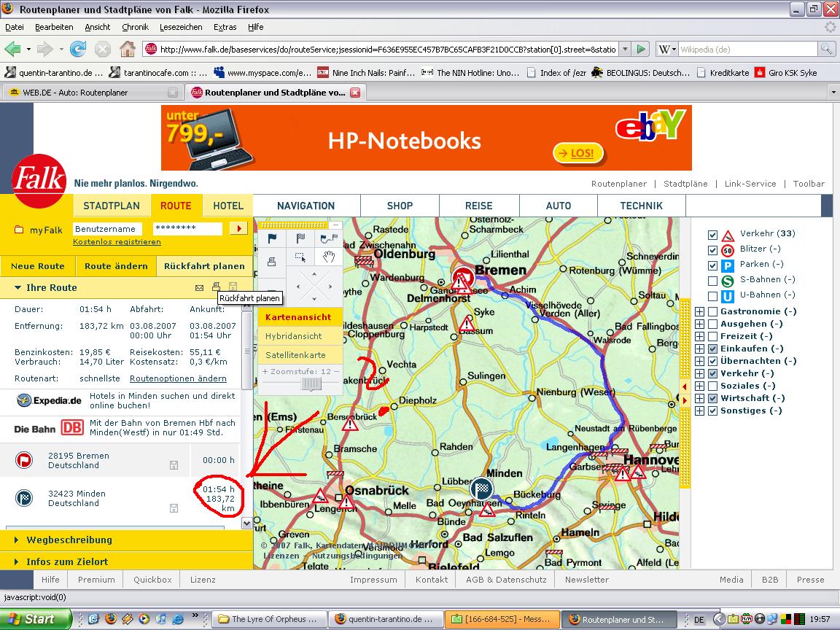Image resolution: width=840 pixels, height=630 pixels.
Task: Pan the map down with arrow
Action: point(314,298)
